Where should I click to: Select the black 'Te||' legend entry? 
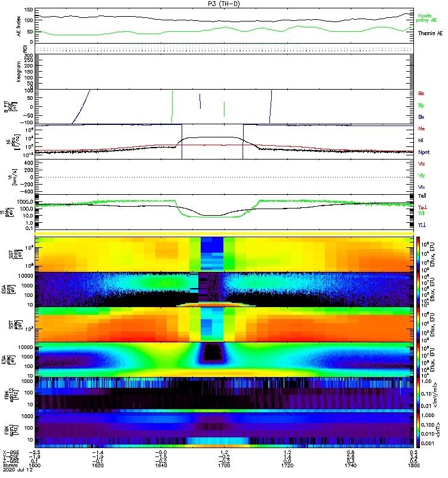coord(422,196)
